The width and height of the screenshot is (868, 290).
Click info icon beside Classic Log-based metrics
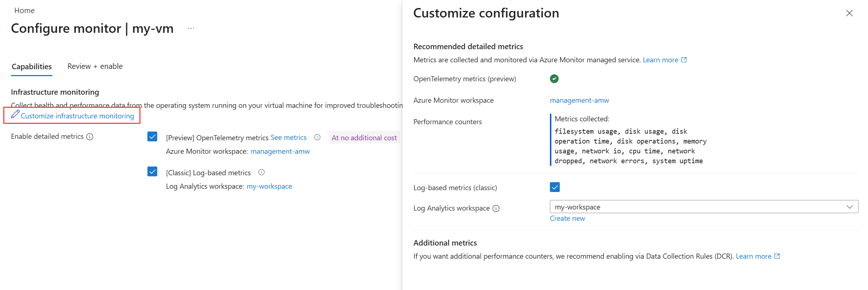261,172
